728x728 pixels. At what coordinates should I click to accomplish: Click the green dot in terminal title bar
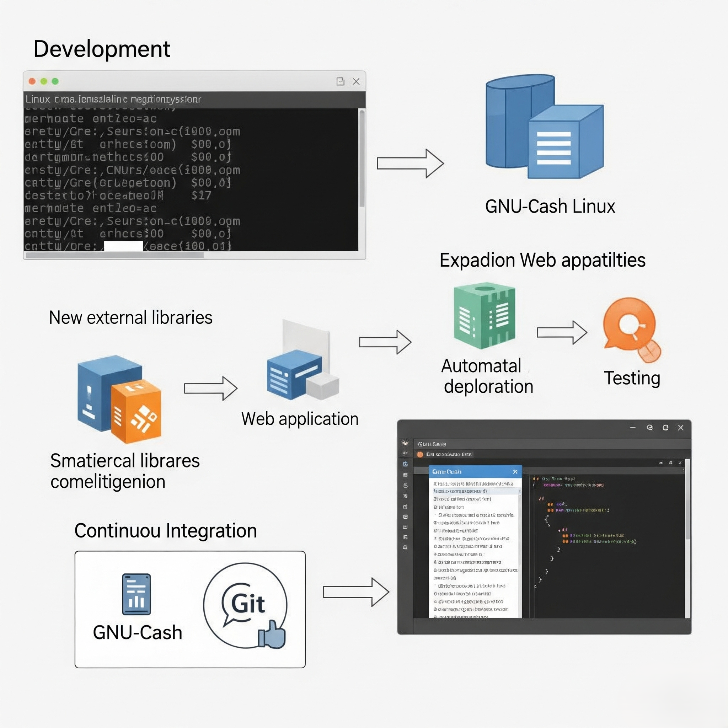55,81
